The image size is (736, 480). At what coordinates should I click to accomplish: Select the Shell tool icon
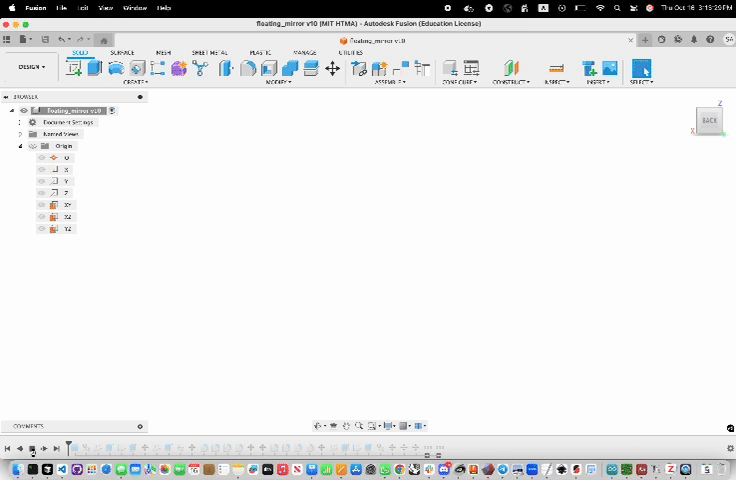[269, 69]
